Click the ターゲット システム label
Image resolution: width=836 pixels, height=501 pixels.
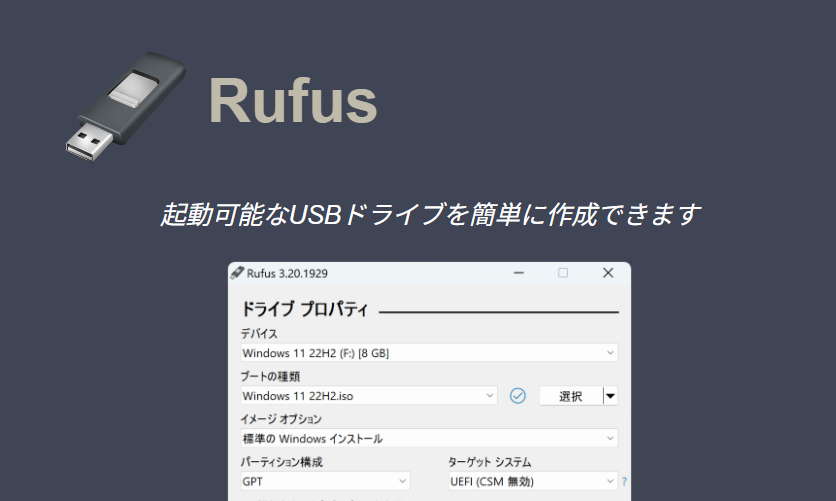[490, 462]
